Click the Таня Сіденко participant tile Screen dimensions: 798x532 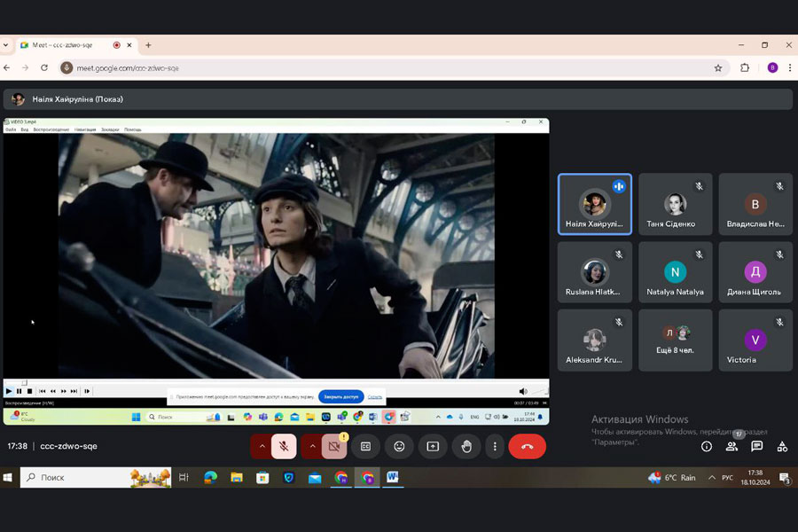coord(675,204)
